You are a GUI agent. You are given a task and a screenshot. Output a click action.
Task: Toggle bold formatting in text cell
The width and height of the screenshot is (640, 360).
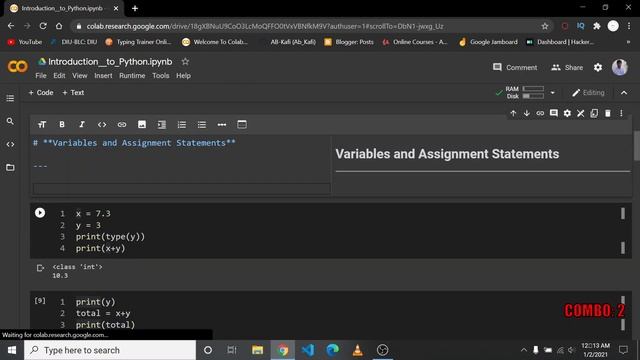click(62, 124)
